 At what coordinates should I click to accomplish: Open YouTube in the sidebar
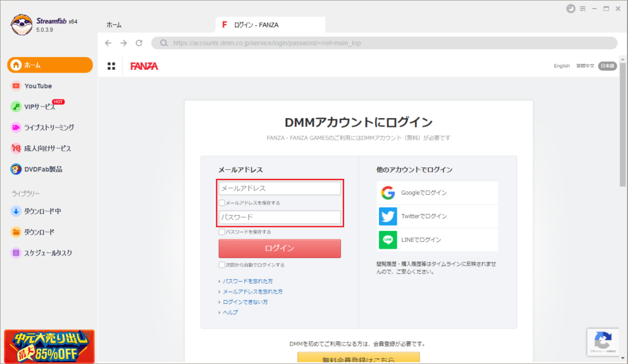(x=32, y=86)
